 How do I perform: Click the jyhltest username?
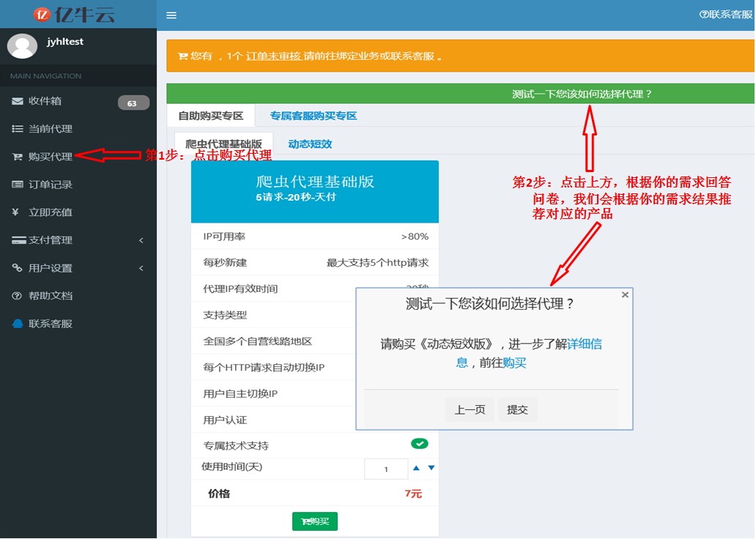point(65,42)
